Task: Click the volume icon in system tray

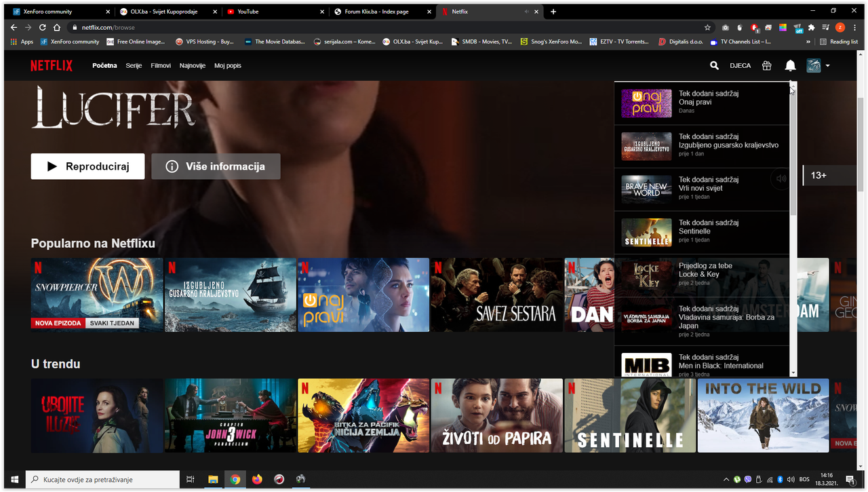Action: (790, 480)
